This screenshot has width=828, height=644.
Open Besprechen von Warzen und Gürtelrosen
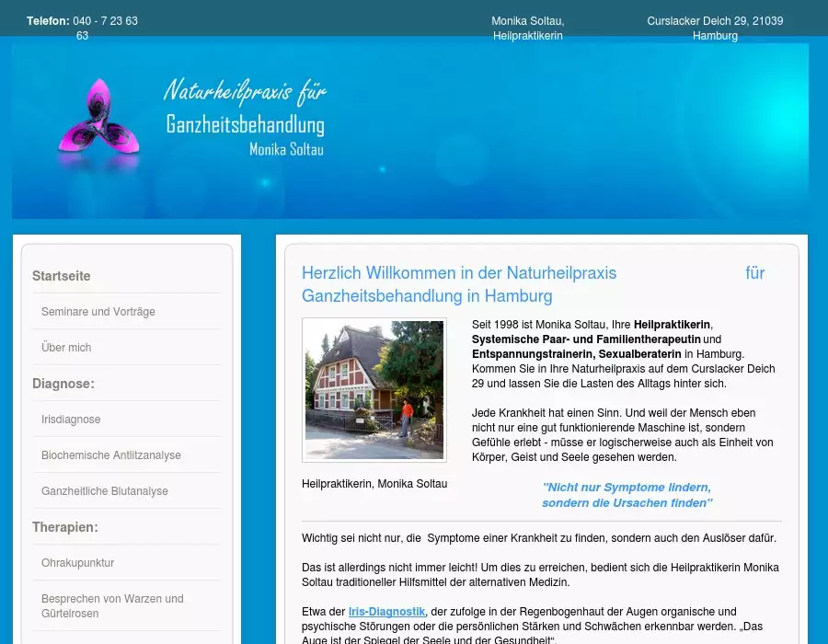pyautogui.click(x=112, y=605)
